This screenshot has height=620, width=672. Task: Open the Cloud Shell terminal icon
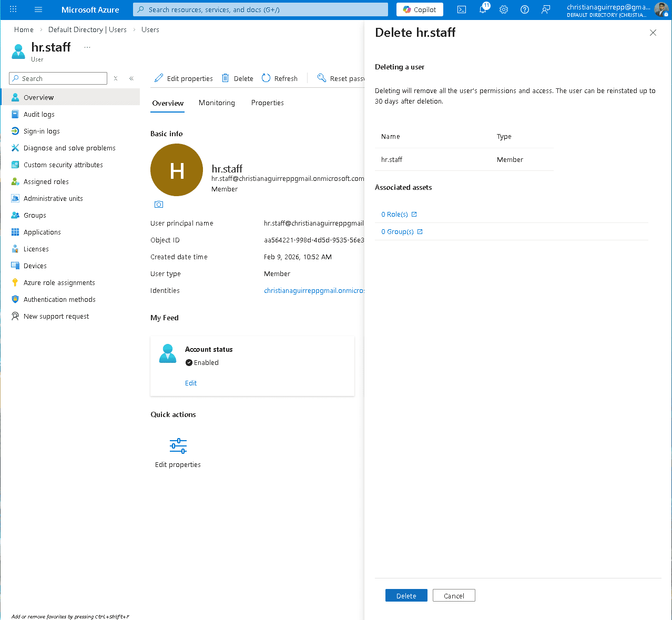click(x=461, y=9)
